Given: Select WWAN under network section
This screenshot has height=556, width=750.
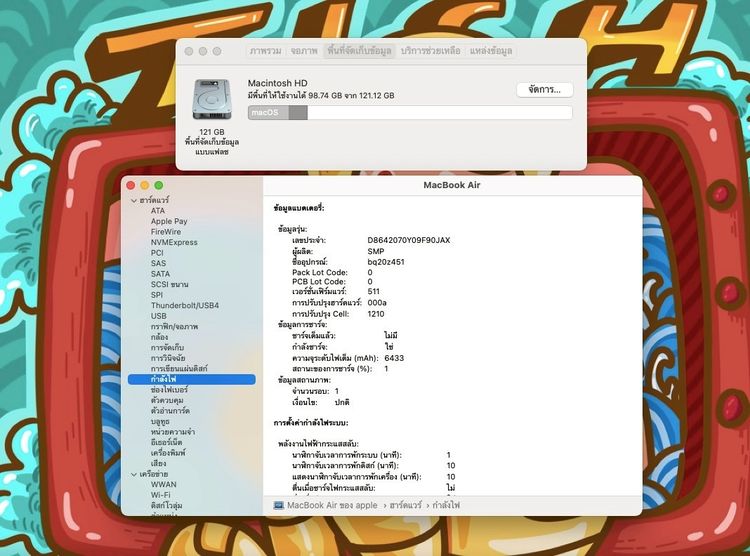Looking at the screenshot, I should (x=164, y=484).
